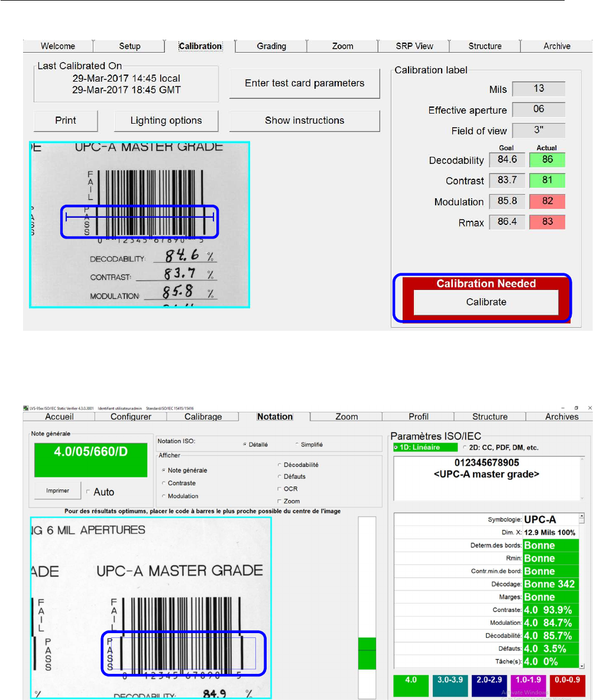This screenshot has height=700, width=593.
Task: Click scroll-down arrow of ISO parameters list
Action: pos(581,666)
